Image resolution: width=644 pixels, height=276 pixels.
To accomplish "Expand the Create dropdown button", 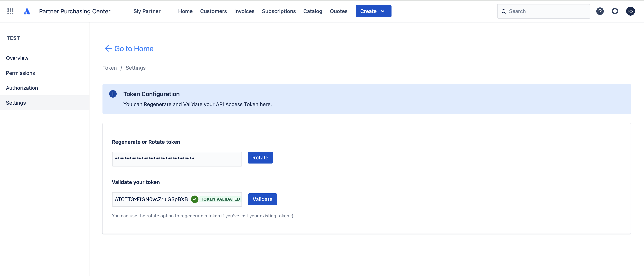I will [373, 11].
